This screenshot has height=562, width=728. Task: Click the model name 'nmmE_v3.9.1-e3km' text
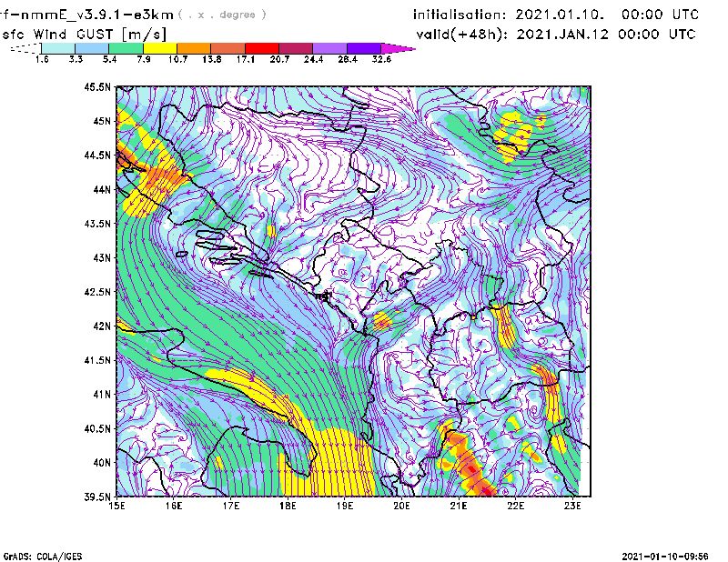pyautogui.click(x=96, y=15)
